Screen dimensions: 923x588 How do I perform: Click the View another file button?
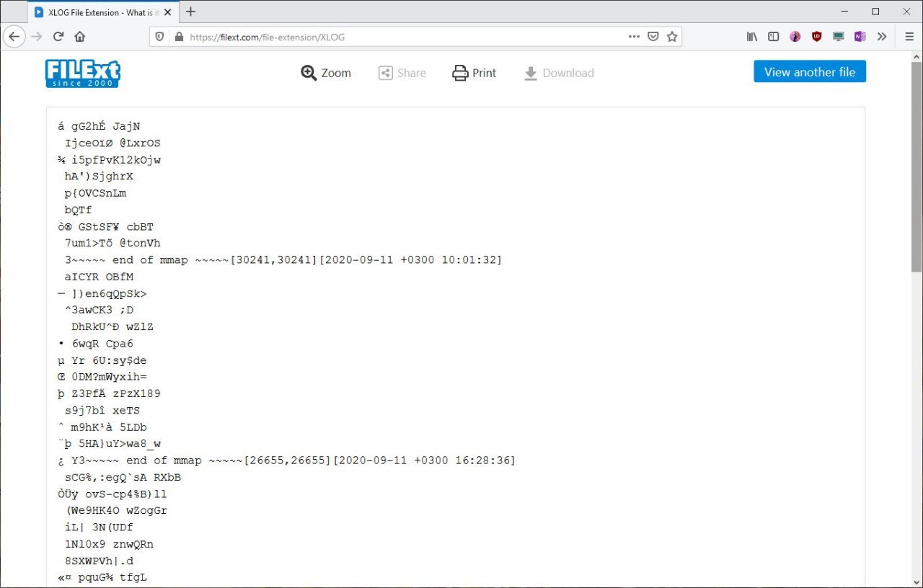(810, 72)
